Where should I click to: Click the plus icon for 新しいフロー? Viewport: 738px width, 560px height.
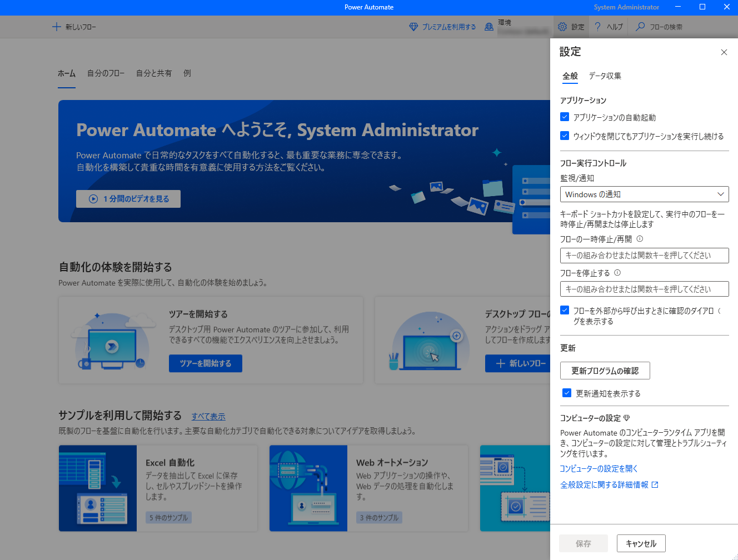[56, 27]
